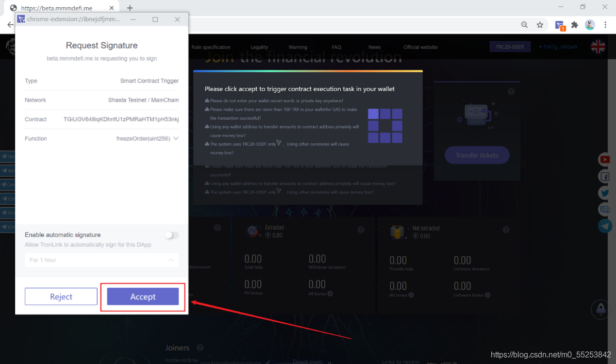The height and width of the screenshot is (364, 616).
Task: Open Official website menu item
Action: 420,47
